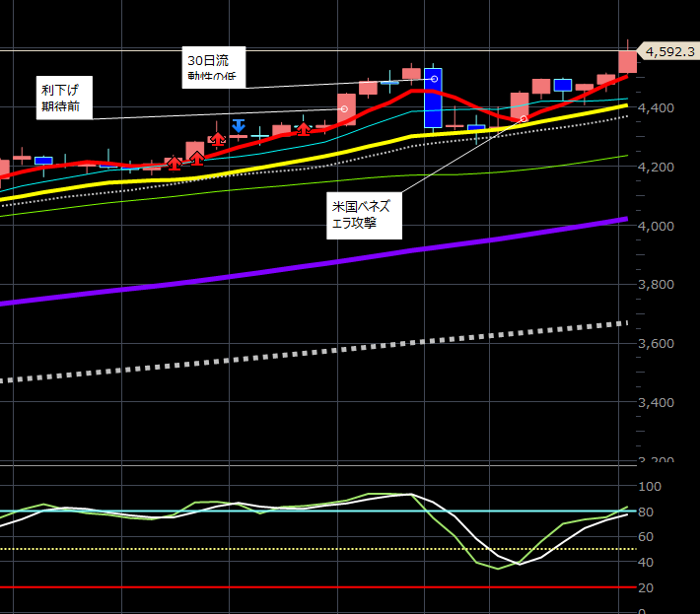Click the 100 label on oscillator axis
The image size is (700, 614).
point(649,487)
